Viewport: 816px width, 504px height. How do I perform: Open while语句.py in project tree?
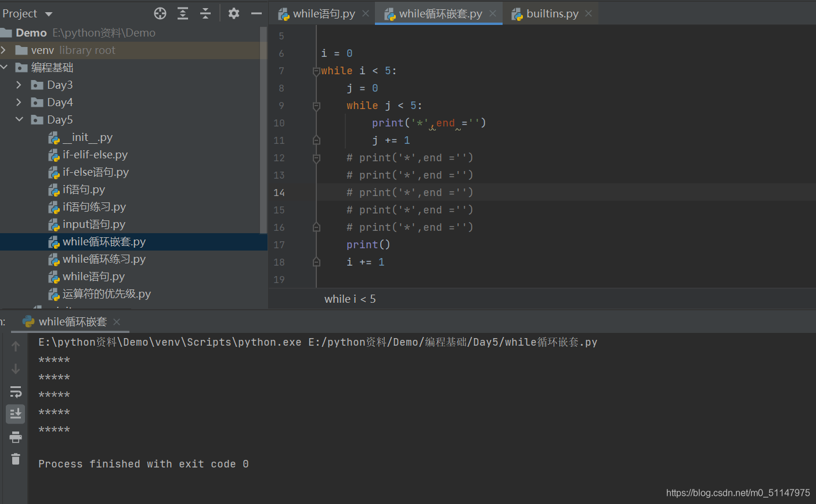86,277
